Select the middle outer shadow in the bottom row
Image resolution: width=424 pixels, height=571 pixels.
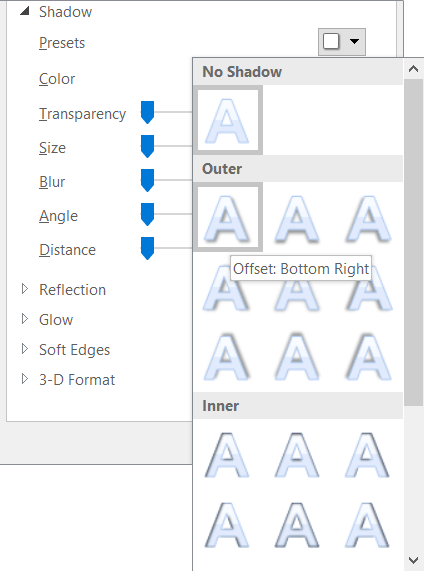[298, 357]
